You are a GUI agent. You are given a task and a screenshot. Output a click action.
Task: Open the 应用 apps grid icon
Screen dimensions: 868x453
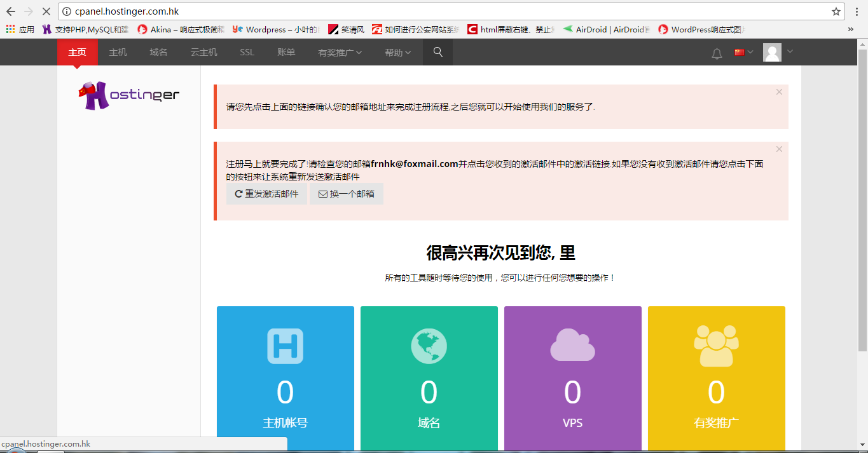click(x=8, y=29)
